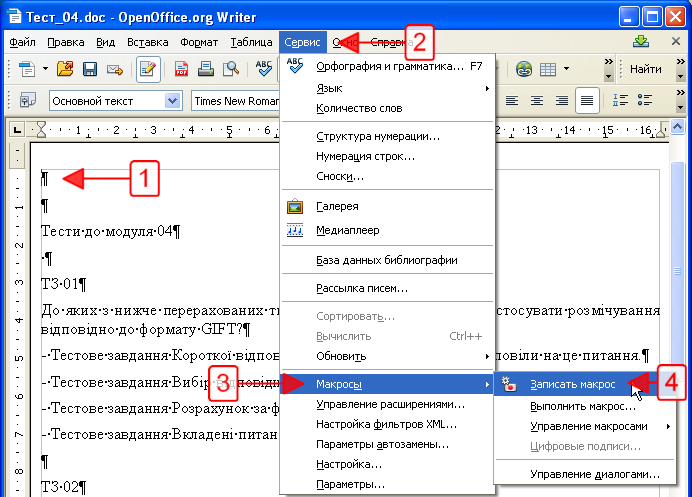The width and height of the screenshot is (692, 497).
Task: Click the green update download icon
Action: point(641,41)
